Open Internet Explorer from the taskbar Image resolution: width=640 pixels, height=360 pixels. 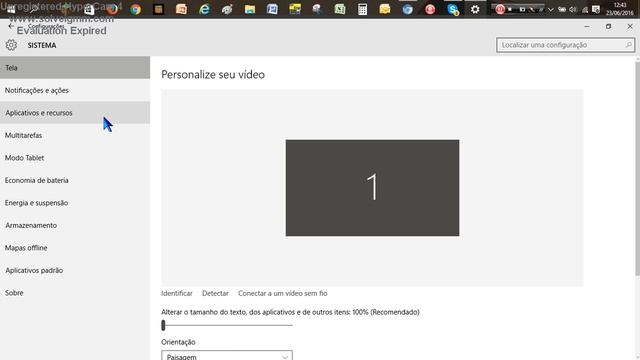[x=204, y=9]
